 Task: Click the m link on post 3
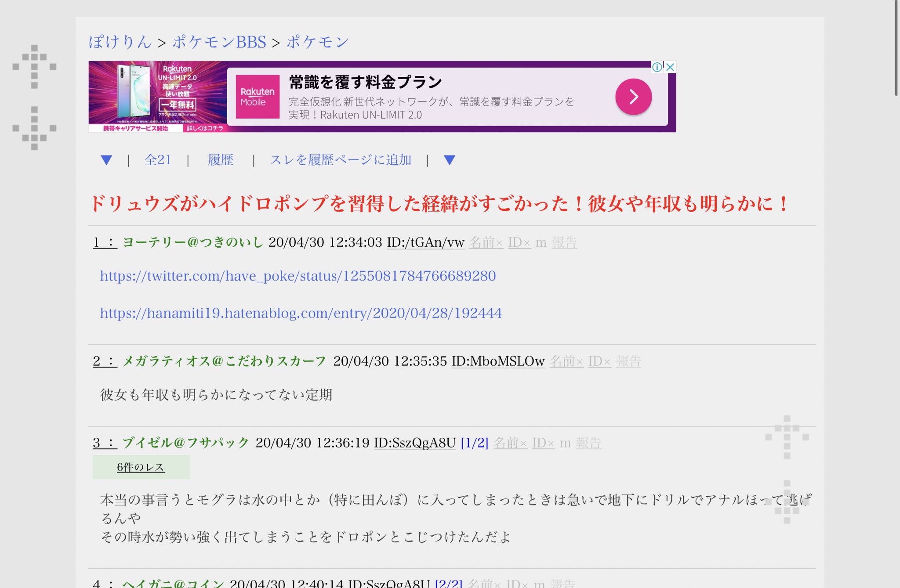click(565, 444)
